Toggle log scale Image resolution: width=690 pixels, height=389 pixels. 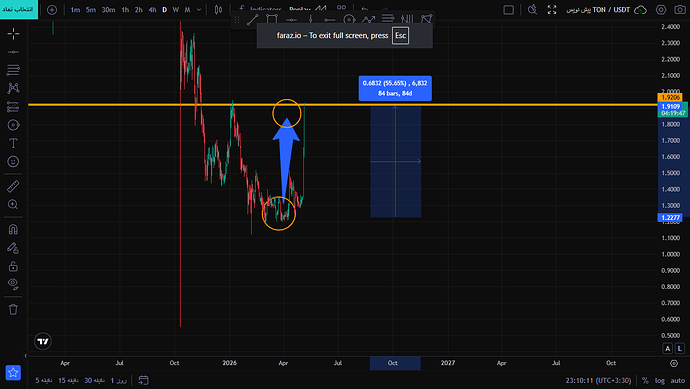(660, 381)
